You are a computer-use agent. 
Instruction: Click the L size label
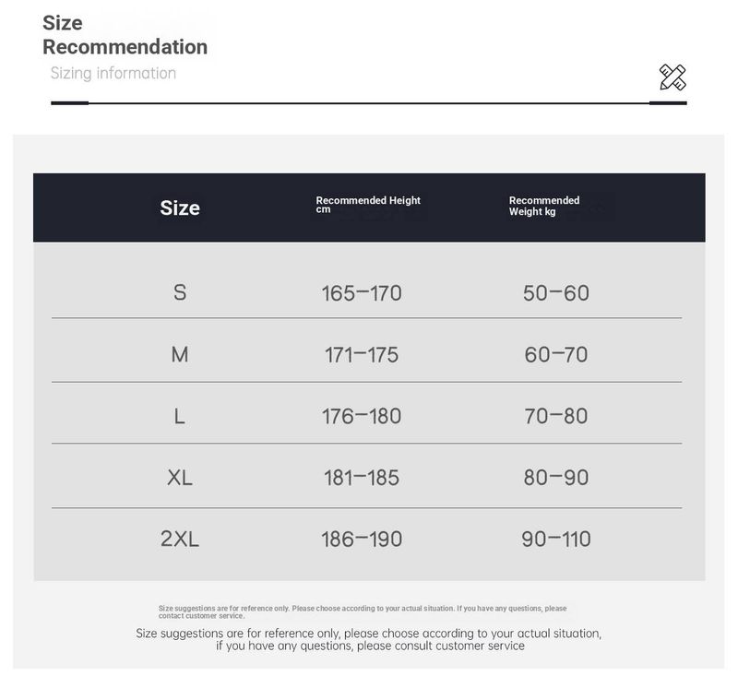tap(180, 416)
